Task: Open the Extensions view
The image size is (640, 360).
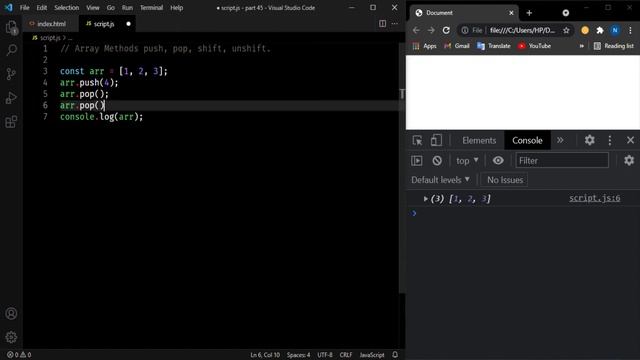Action: (11, 122)
